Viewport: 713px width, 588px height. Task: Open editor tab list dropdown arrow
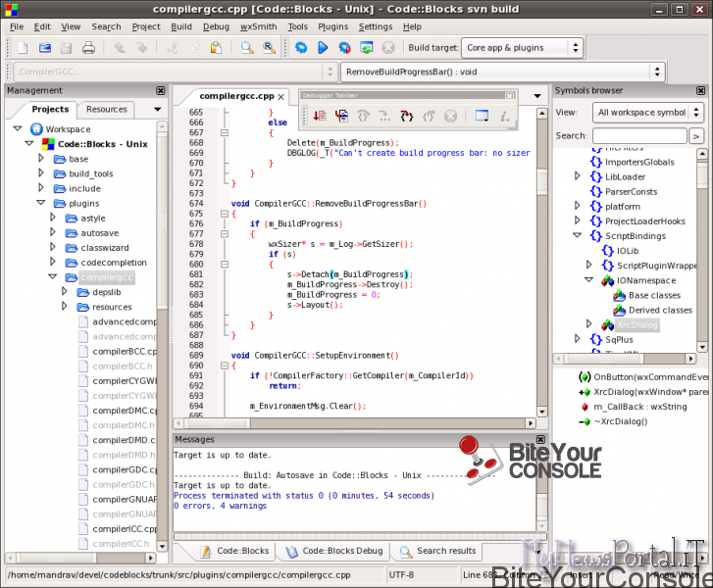(x=537, y=96)
